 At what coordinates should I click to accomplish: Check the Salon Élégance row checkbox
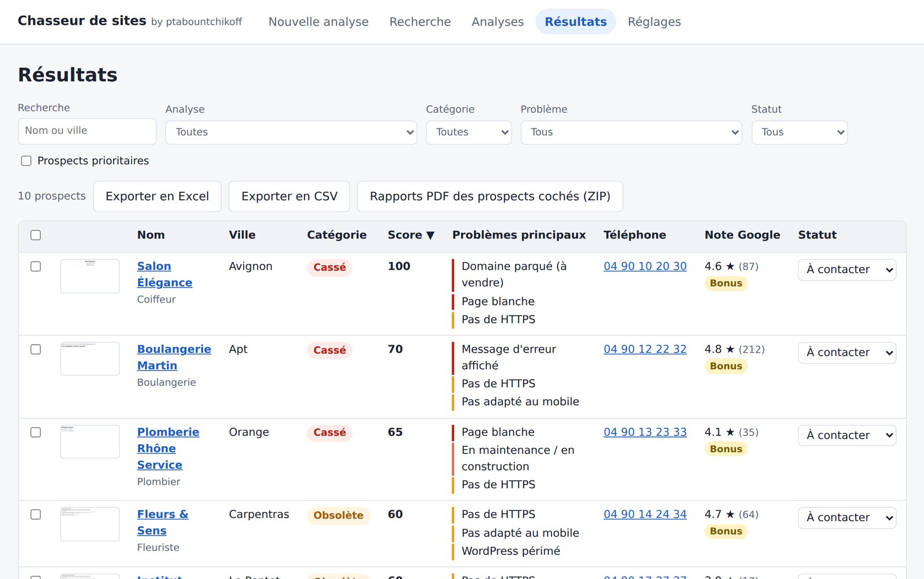(x=36, y=266)
